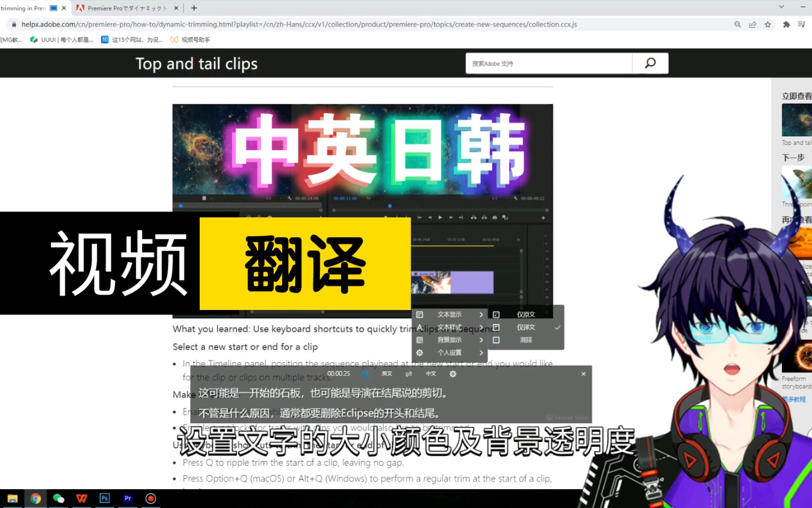Click the 文本显示 text display icon

coord(420,315)
